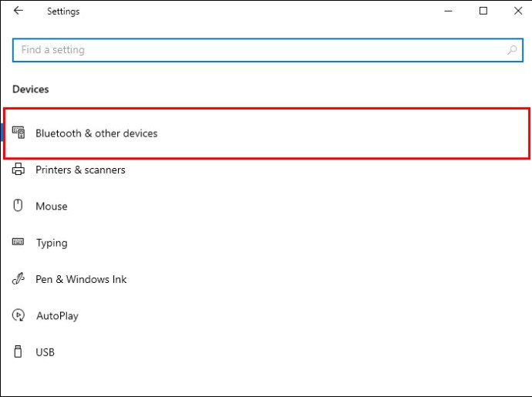Minimize the Settings window

point(448,11)
